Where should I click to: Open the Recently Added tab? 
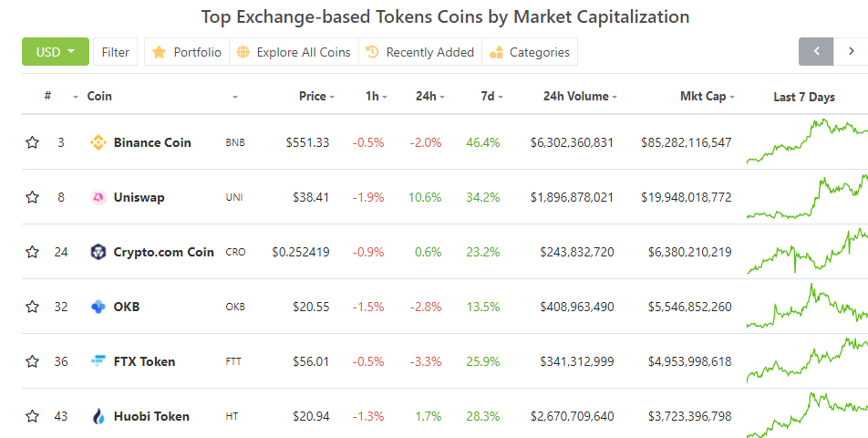(420, 52)
